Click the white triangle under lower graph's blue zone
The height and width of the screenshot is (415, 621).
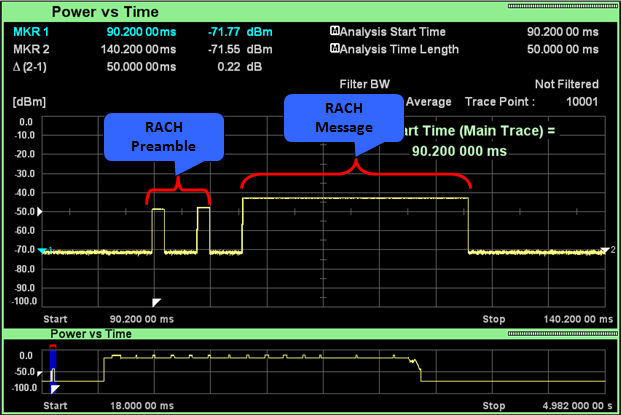point(55,387)
